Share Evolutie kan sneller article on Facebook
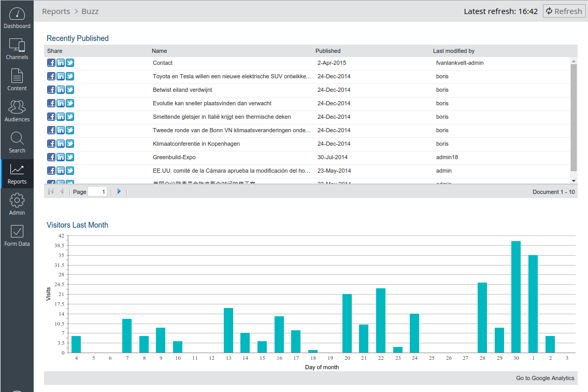This screenshot has width=588, height=392. pos(51,103)
